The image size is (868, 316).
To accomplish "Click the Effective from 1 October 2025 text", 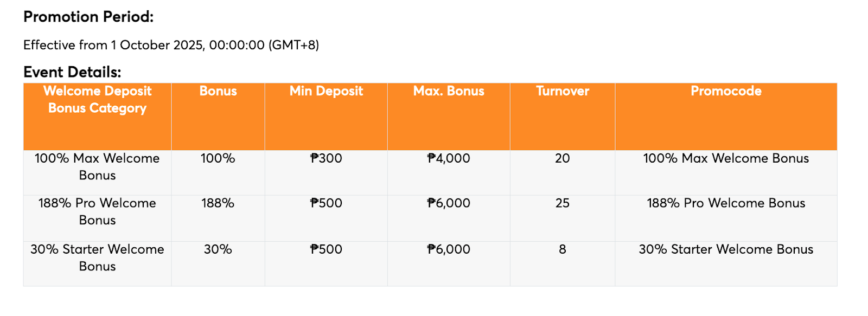I will click(171, 45).
